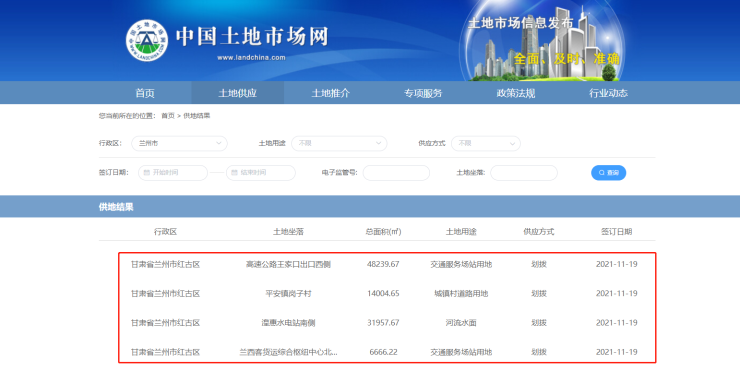The image size is (740, 372).
Task: Click 交通服务场站用地 in the 48239.67 row
Action: 461,264
